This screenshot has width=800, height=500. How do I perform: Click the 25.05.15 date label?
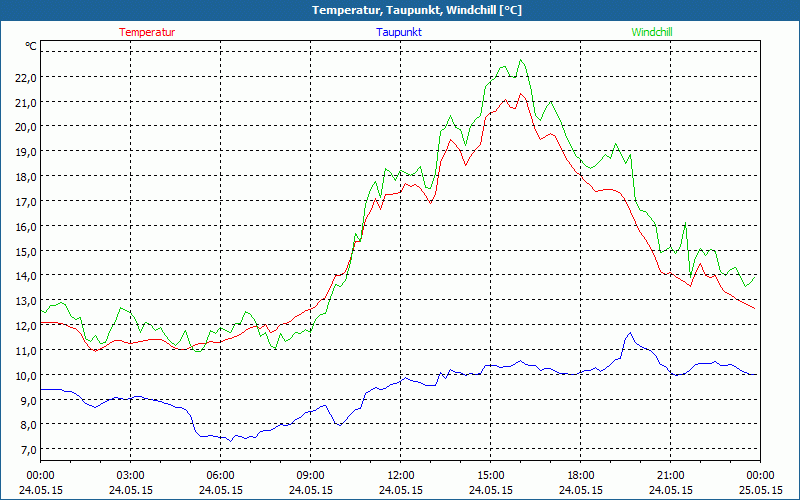761,490
